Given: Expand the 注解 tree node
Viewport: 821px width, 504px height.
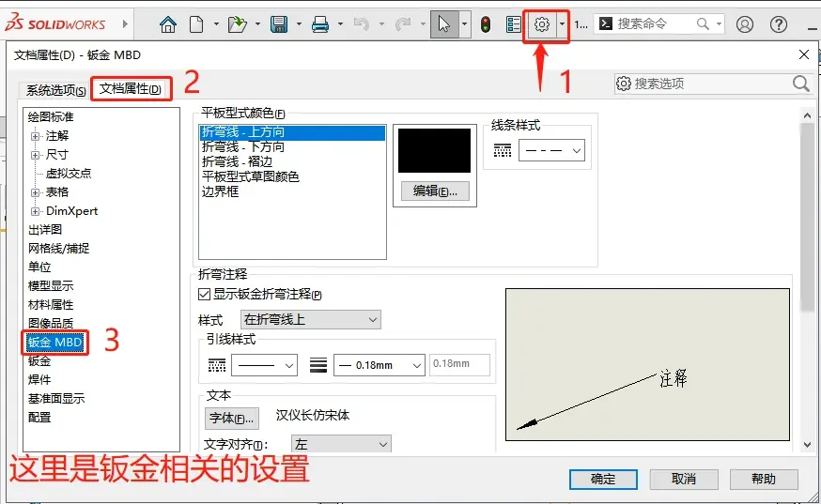Looking at the screenshot, I should pyautogui.click(x=35, y=136).
